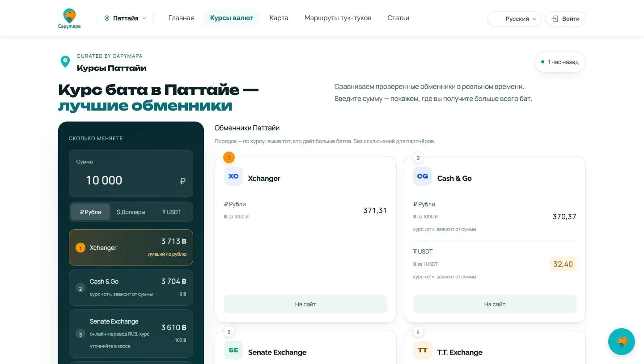Click На сайт on the Xchanger card
The height and width of the screenshot is (364, 644).
coord(305,304)
